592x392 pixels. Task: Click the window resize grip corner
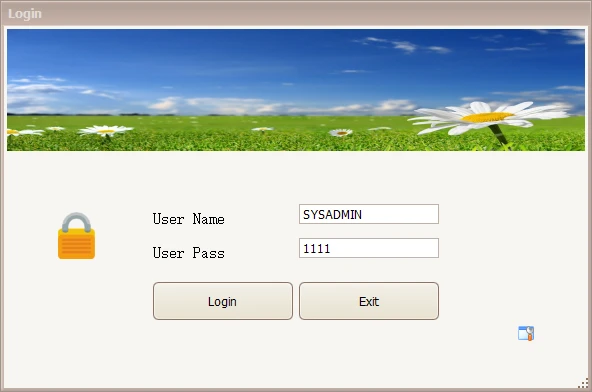(x=583, y=383)
